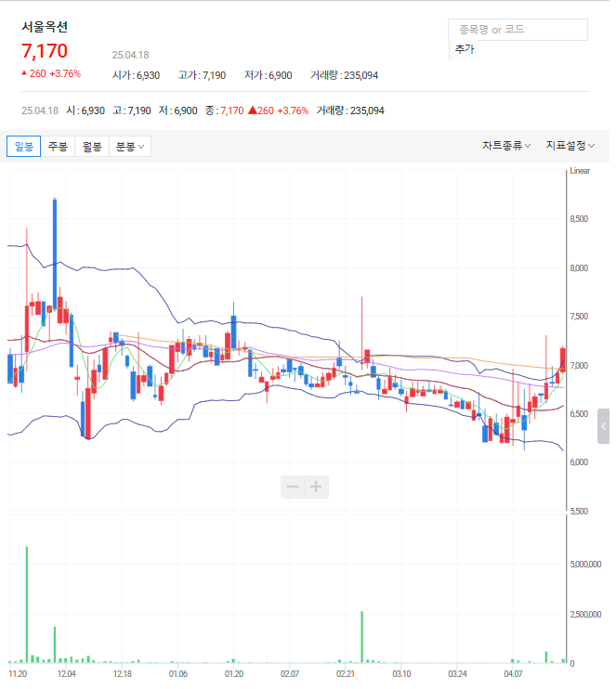Click the 추가 add button
Image resolution: width=616 pixels, height=689 pixels.
coord(465,49)
